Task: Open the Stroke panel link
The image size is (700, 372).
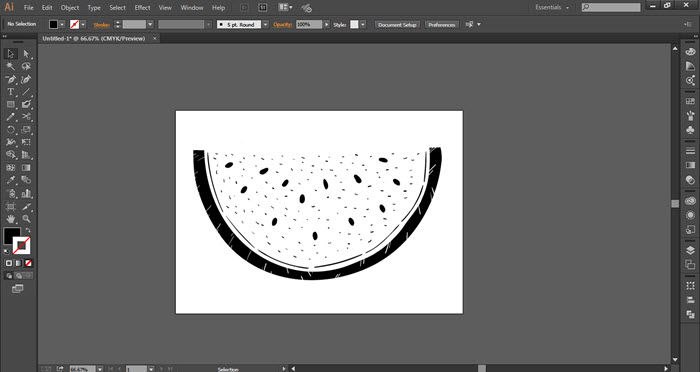Action: point(101,25)
